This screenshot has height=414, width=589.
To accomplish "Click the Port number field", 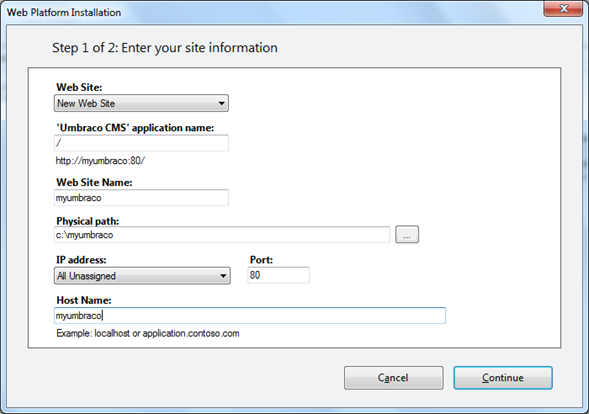I will click(x=278, y=275).
